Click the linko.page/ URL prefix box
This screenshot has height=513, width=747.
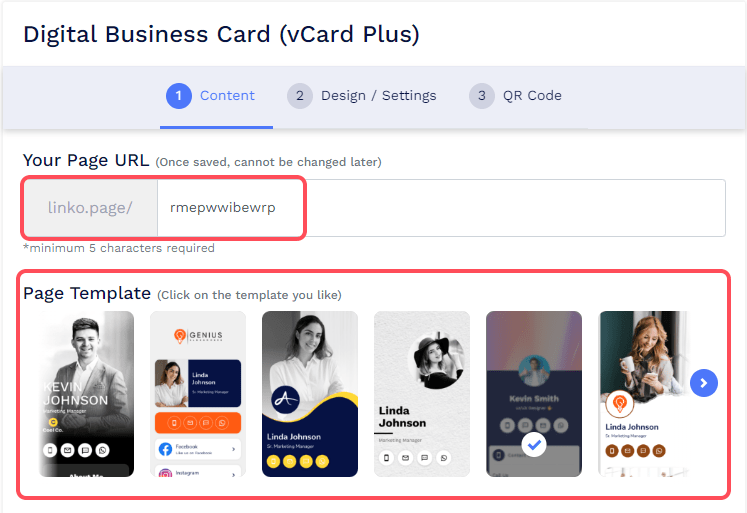91,208
